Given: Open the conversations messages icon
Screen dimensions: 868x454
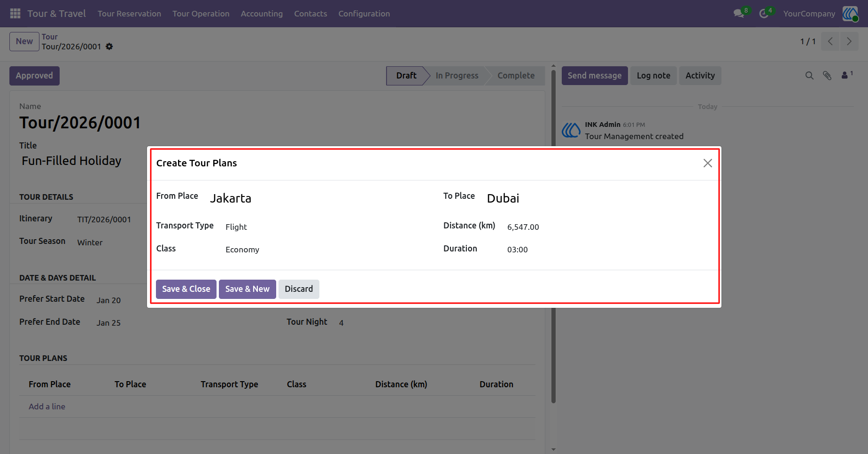Looking at the screenshot, I should (739, 14).
